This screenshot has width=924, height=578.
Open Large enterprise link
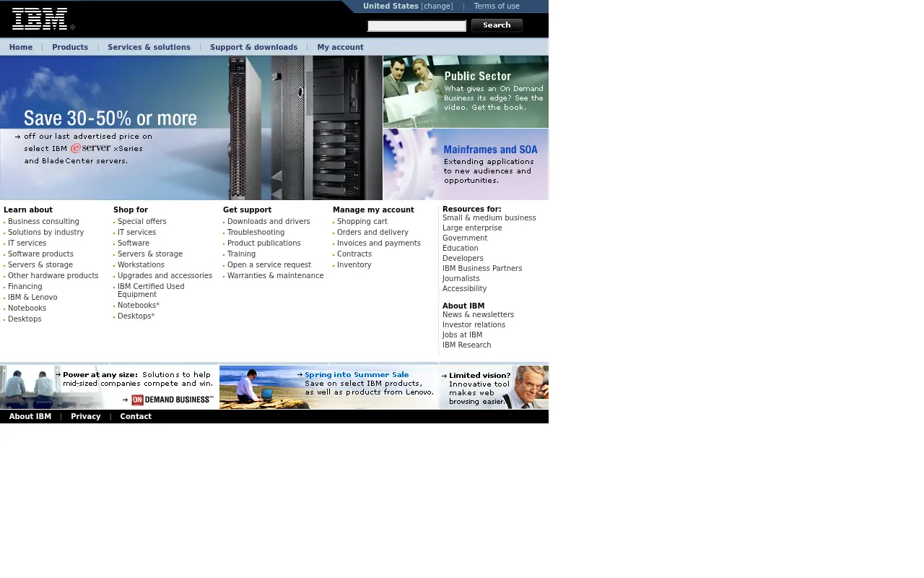472,228
